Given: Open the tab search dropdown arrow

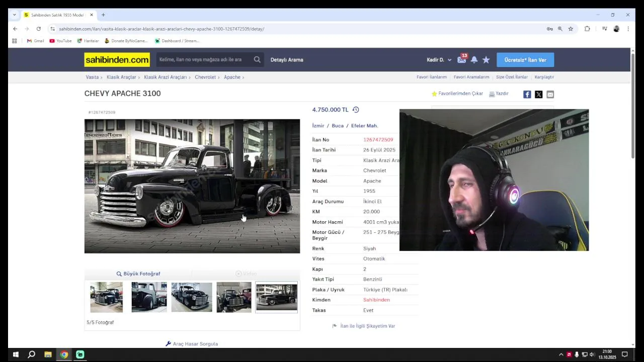Looking at the screenshot, I should 14,15.
